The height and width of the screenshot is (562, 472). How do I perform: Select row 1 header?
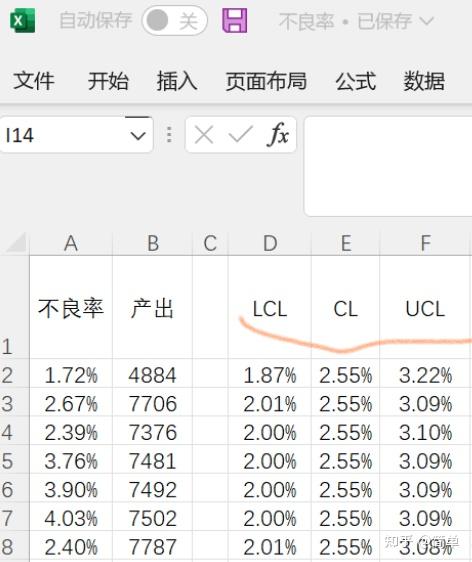(x=15, y=307)
